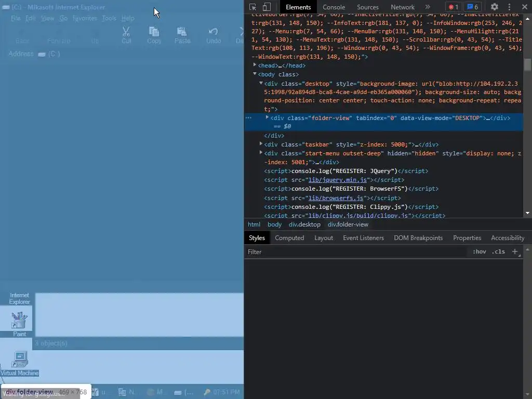
Task: Open Go menu in Internet Explorer window
Action: click(x=63, y=18)
